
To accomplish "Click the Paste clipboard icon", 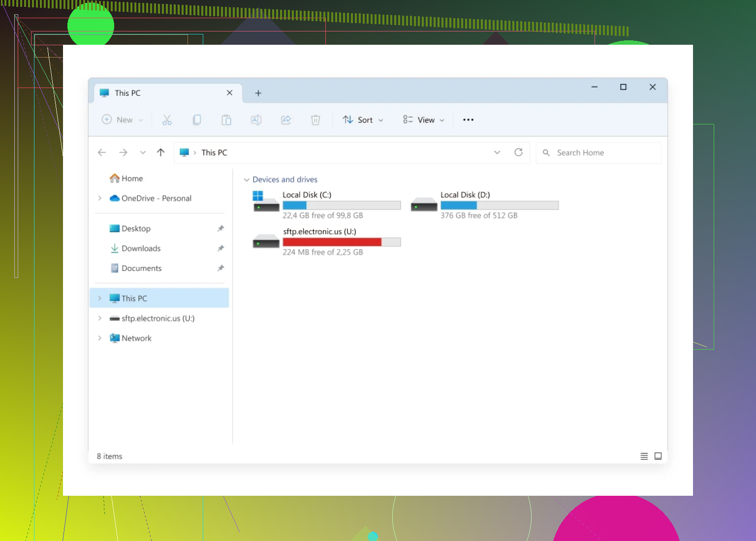I will (x=226, y=120).
